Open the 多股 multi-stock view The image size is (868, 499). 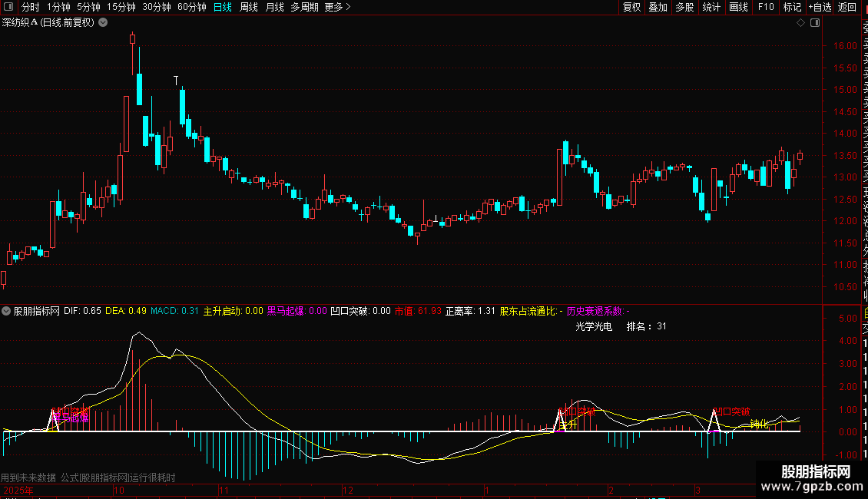pos(684,7)
